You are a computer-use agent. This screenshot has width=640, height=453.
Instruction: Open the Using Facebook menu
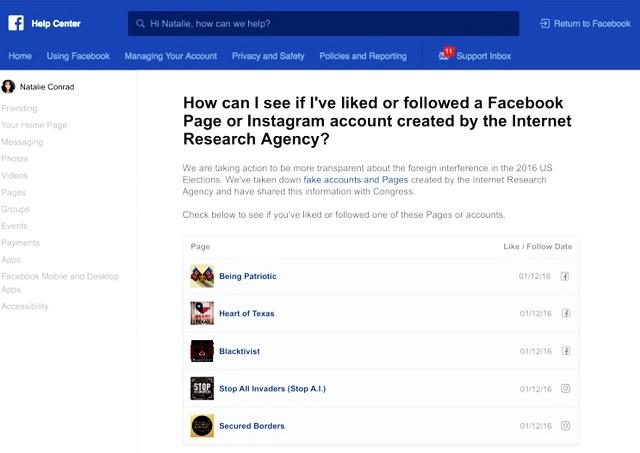click(x=78, y=56)
